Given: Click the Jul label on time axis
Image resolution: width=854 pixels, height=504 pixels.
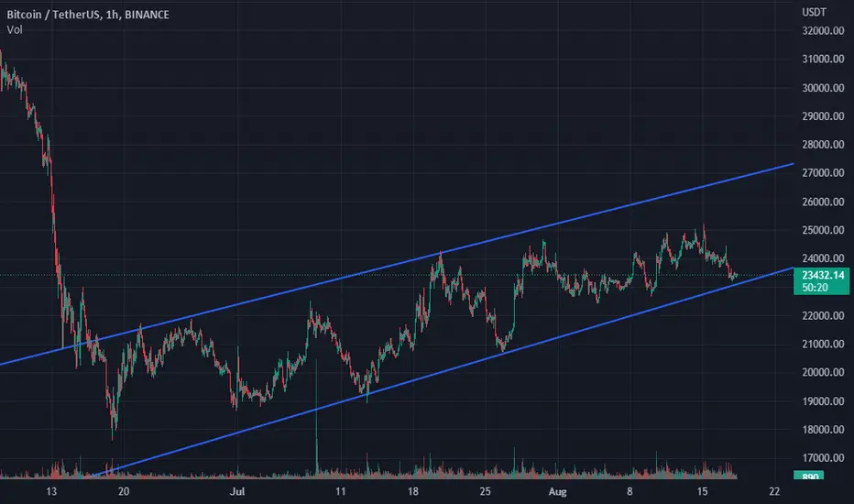Looking at the screenshot, I should tap(237, 491).
